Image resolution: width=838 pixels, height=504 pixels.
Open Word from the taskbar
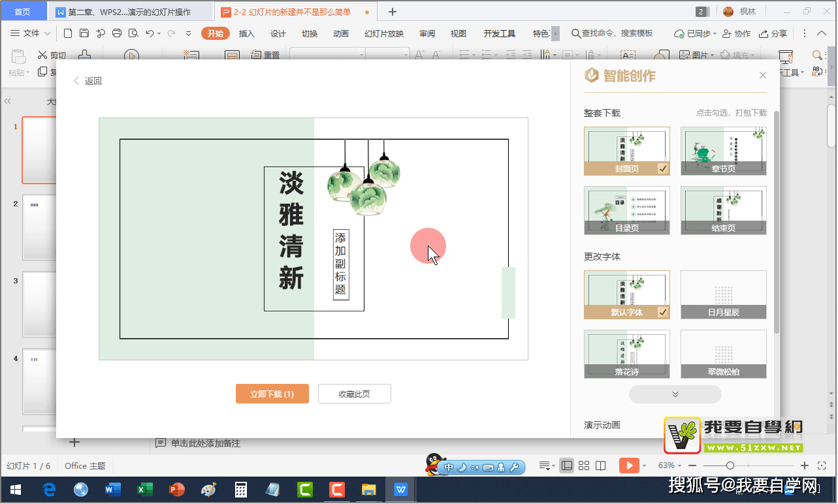113,489
